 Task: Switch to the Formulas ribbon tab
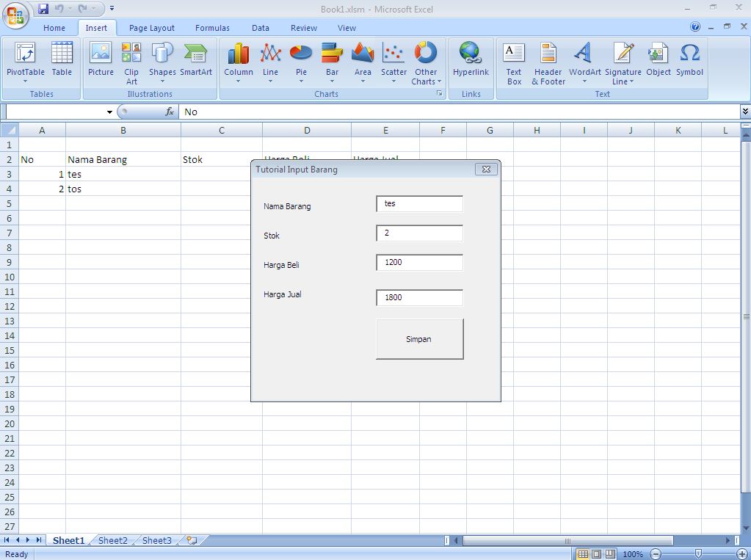[x=212, y=28]
